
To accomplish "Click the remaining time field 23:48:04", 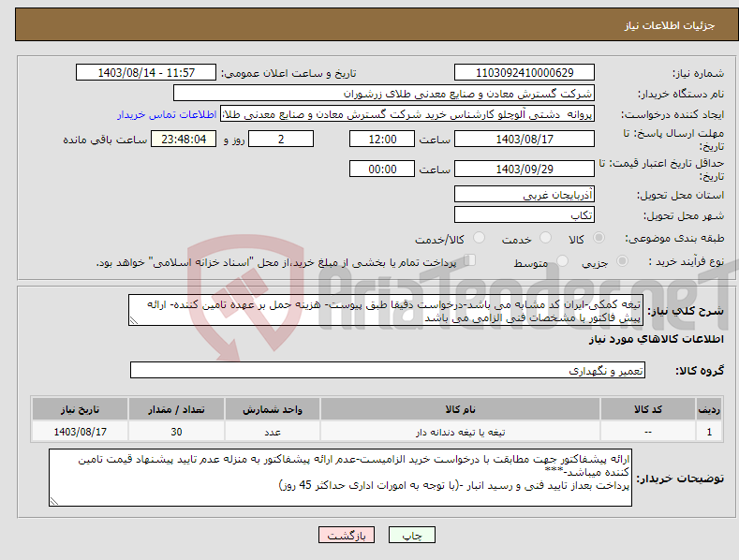I will tap(184, 139).
